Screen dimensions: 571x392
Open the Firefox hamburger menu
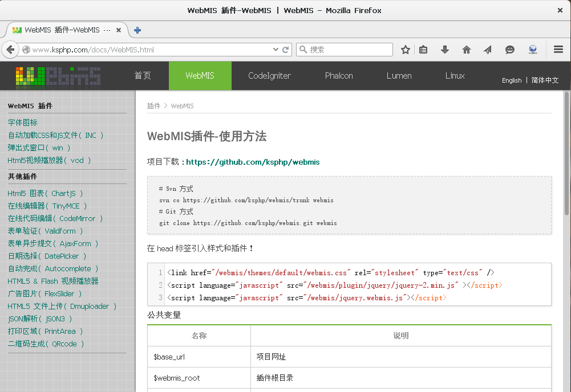click(x=558, y=50)
